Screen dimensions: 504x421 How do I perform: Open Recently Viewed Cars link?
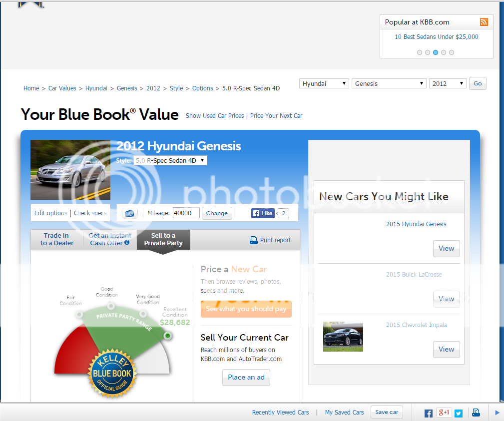point(280,413)
